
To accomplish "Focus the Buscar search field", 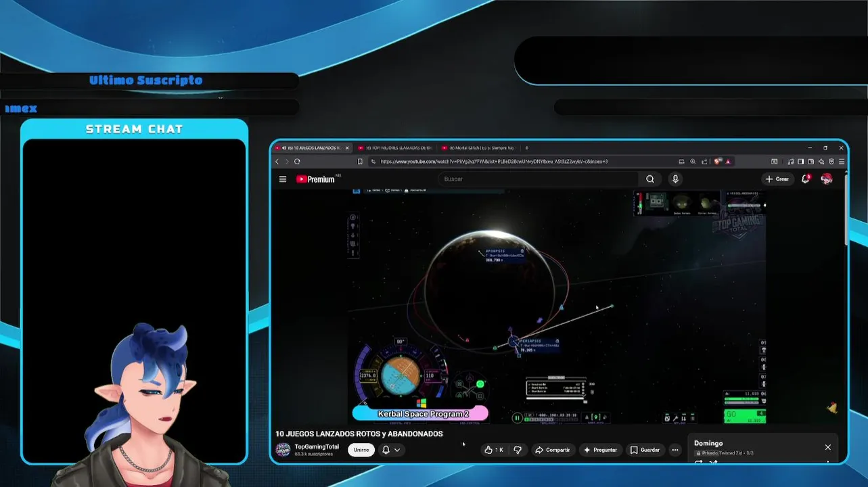I will [x=538, y=179].
